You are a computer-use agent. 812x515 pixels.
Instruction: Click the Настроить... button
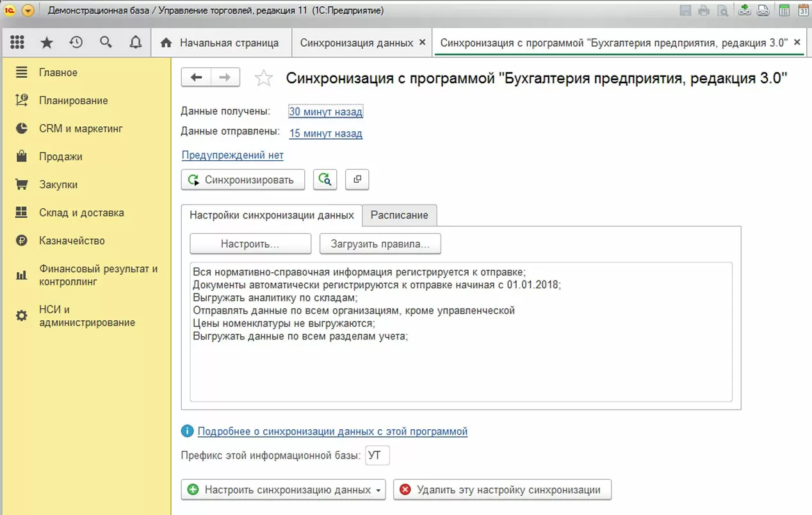tap(250, 244)
